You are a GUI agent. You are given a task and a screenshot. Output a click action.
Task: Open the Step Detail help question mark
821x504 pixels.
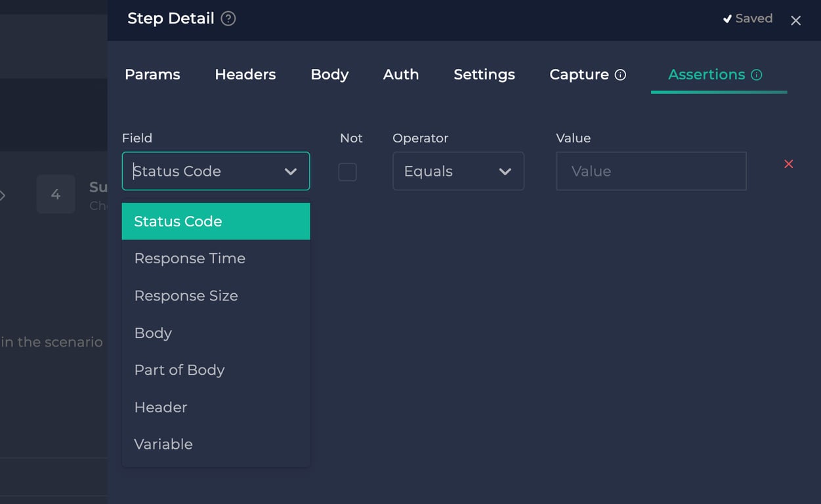click(227, 18)
